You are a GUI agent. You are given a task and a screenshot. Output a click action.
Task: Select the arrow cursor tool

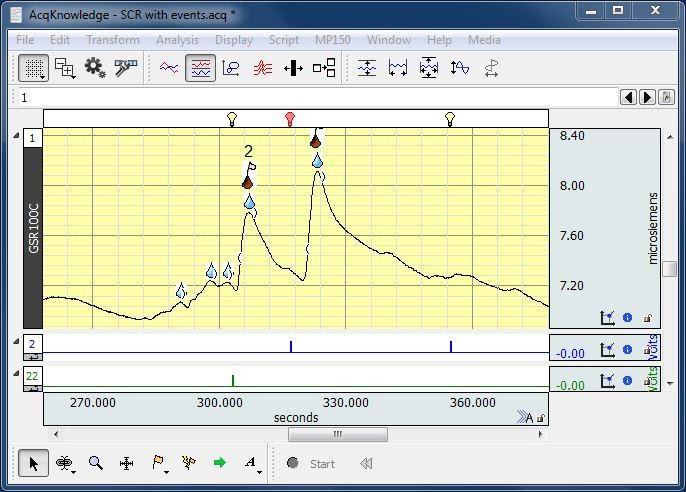(33, 463)
